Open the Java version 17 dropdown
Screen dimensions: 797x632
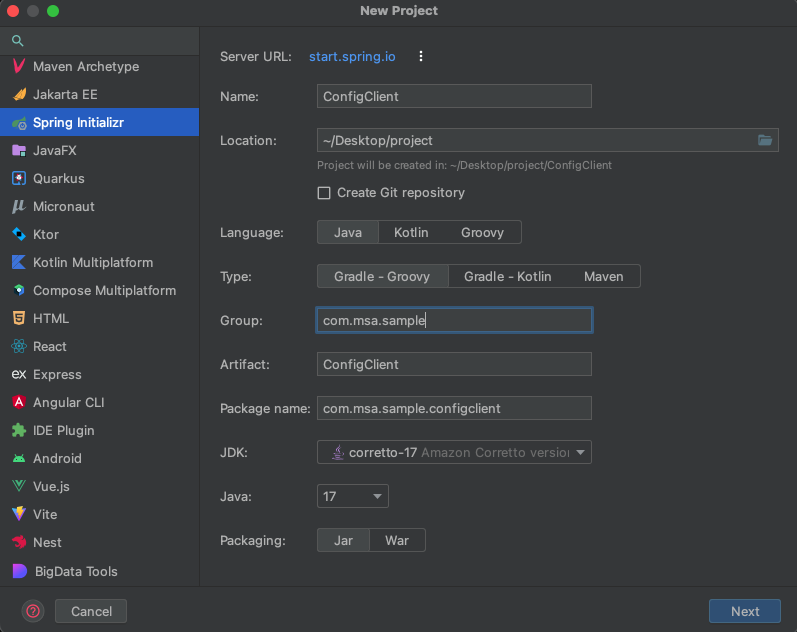click(352, 496)
